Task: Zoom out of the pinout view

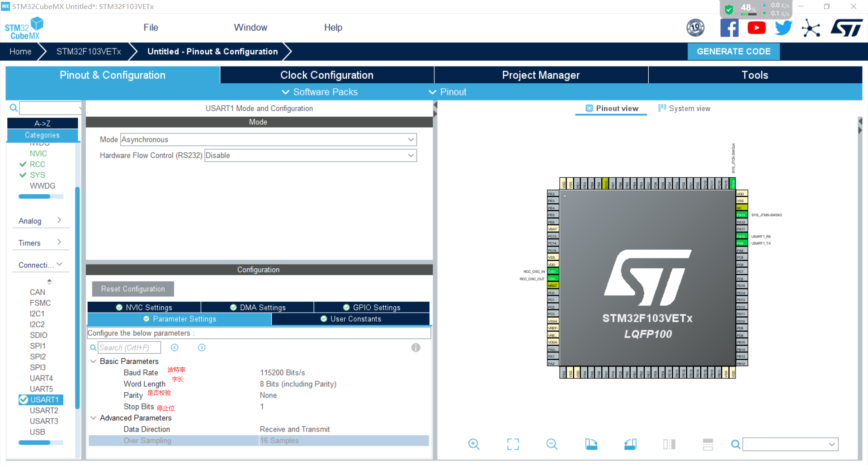Action: point(552,444)
